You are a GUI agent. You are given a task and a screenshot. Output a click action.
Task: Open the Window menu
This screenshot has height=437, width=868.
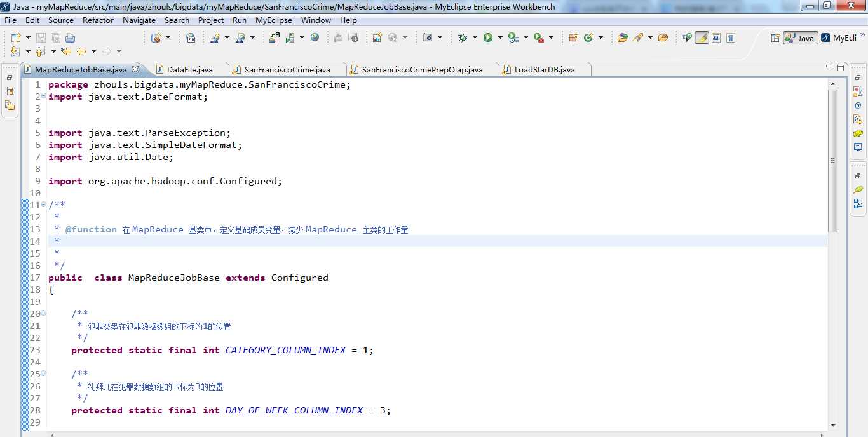pyautogui.click(x=316, y=20)
